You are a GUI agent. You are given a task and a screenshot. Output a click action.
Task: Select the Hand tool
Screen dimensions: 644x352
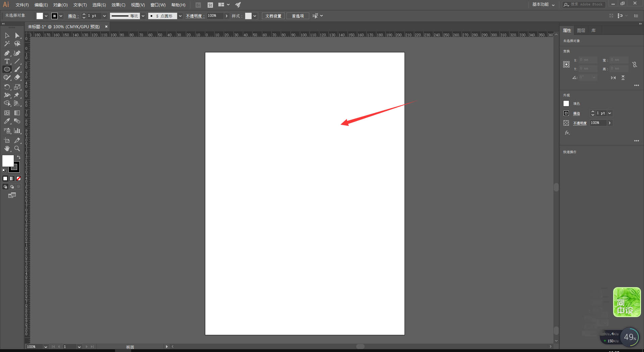pyautogui.click(x=7, y=148)
